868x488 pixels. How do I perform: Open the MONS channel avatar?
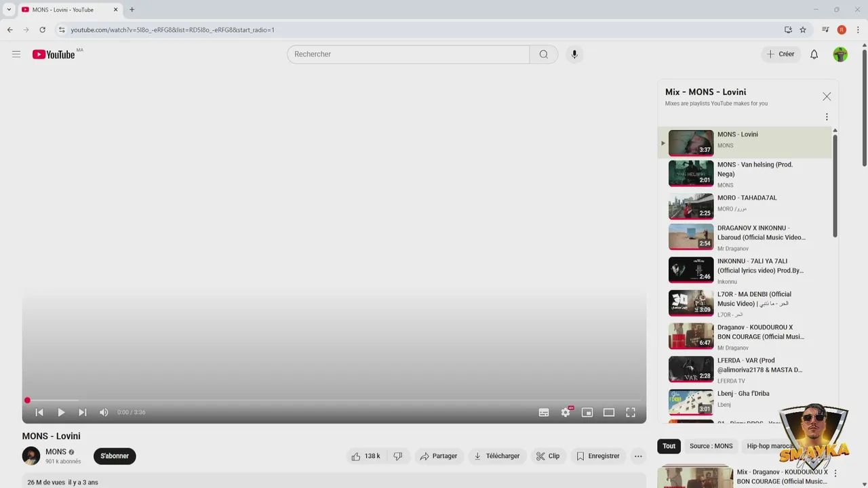point(31,456)
